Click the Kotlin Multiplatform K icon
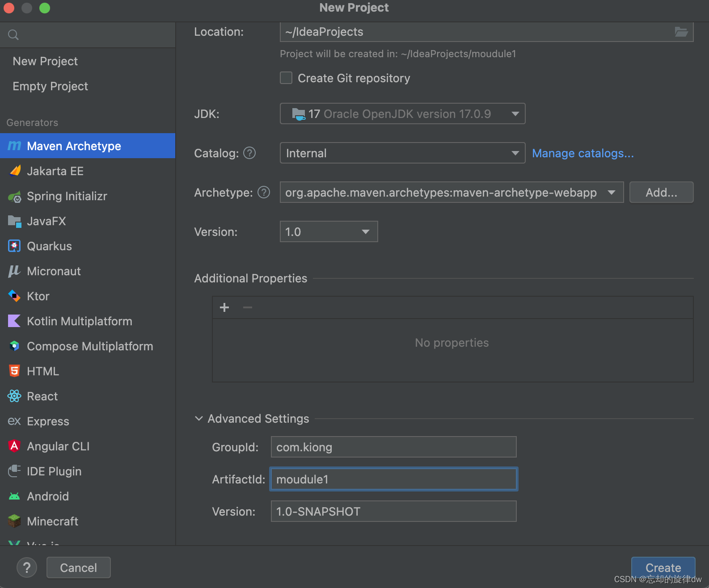The width and height of the screenshot is (709, 588). [x=14, y=321]
